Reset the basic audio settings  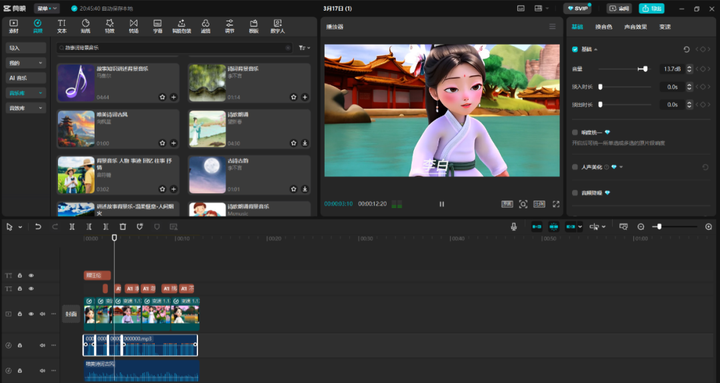(x=686, y=49)
